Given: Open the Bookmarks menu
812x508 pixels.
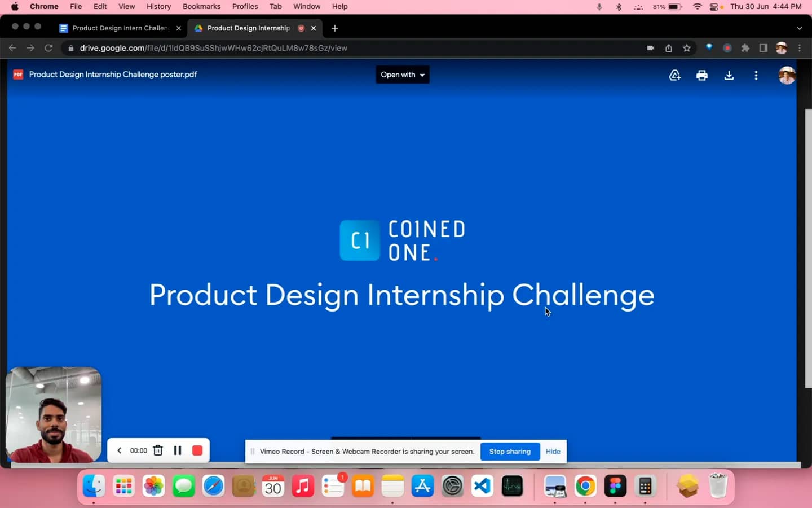Looking at the screenshot, I should [x=201, y=6].
